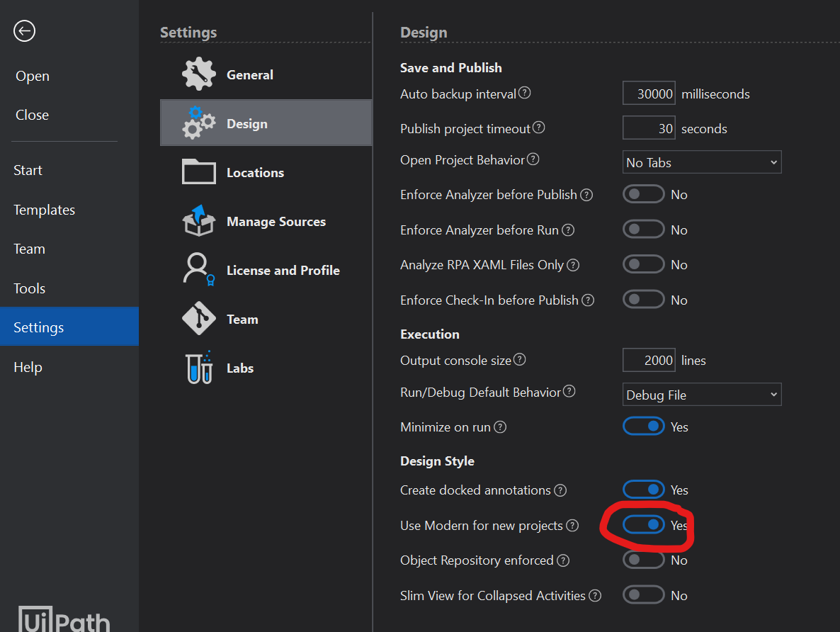Open Manage Sources box icon

(199, 221)
